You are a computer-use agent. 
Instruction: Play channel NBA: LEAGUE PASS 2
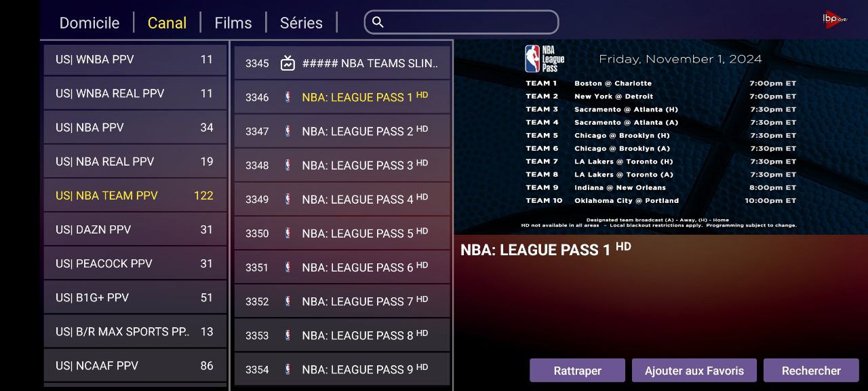[342, 131]
